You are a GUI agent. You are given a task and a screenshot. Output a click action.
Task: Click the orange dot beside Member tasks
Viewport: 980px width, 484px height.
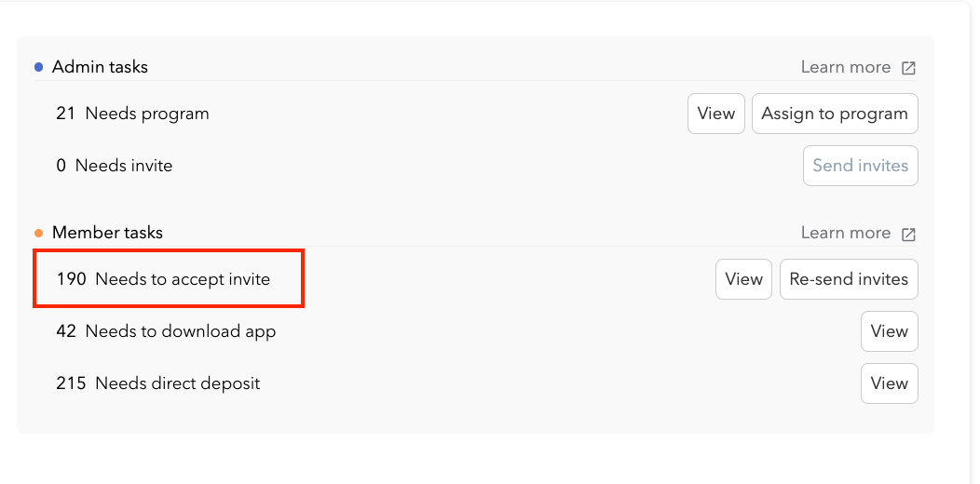click(x=38, y=233)
